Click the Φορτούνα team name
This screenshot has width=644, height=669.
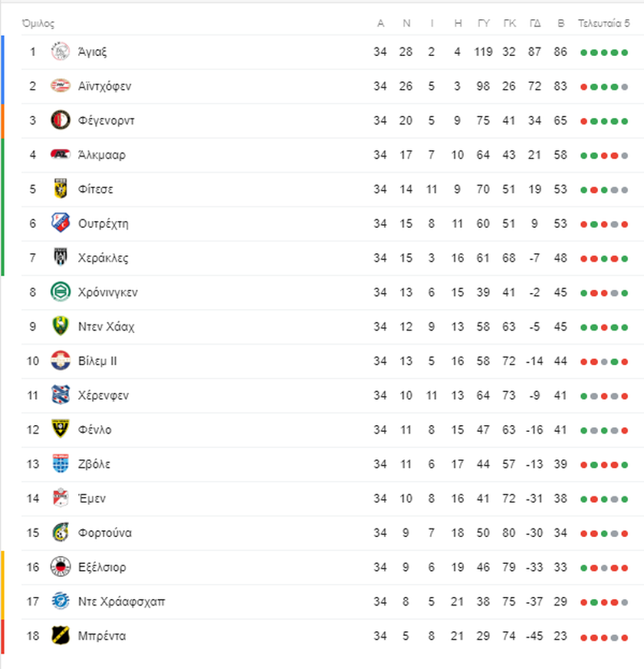(x=105, y=533)
